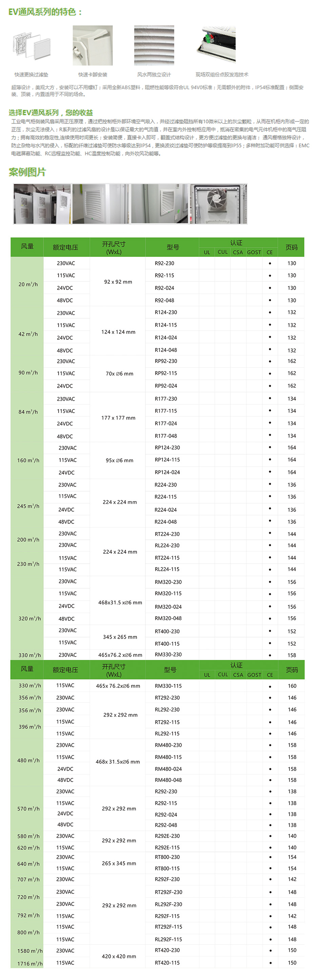Open the louver wind-water design image
Screen dimensions: 321x980
pyautogui.click(x=154, y=46)
